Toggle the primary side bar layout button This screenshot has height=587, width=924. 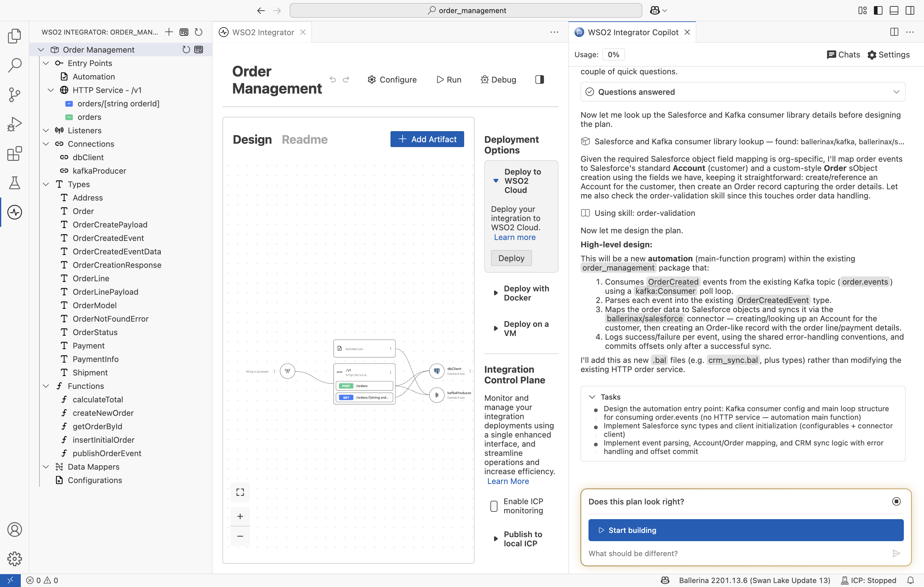coord(878,10)
